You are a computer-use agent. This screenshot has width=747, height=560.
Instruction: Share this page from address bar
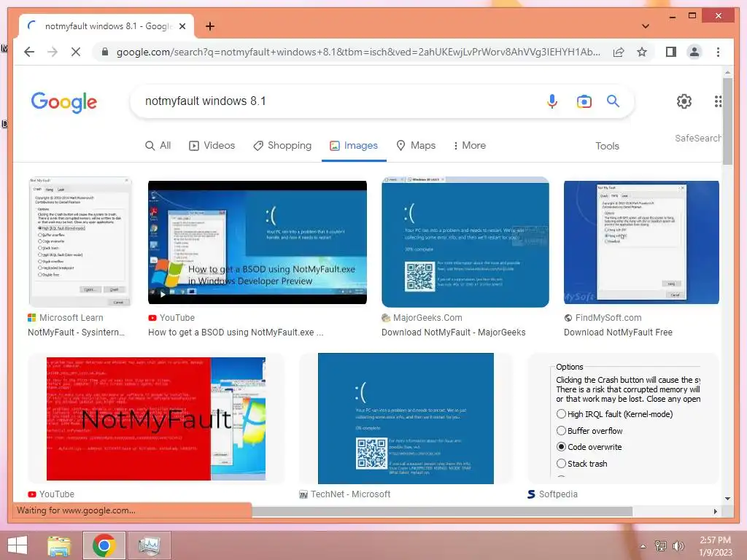point(619,52)
